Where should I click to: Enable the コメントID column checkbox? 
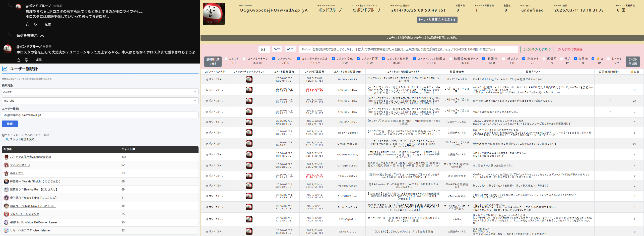click(x=226, y=59)
